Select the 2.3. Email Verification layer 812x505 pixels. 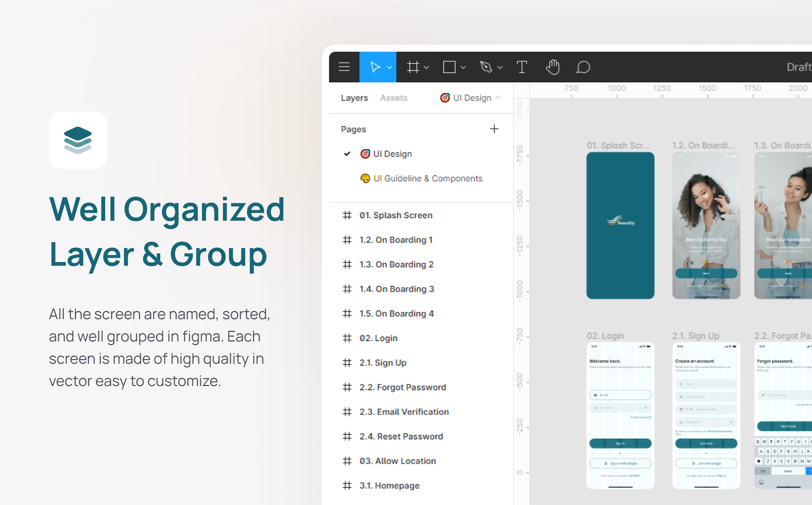coord(404,412)
